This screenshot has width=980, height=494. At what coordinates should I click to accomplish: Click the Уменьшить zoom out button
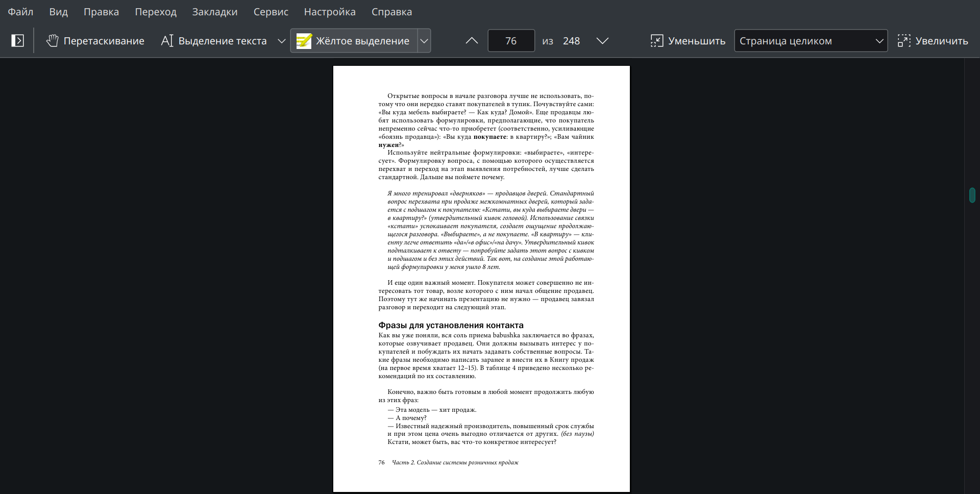click(x=688, y=41)
